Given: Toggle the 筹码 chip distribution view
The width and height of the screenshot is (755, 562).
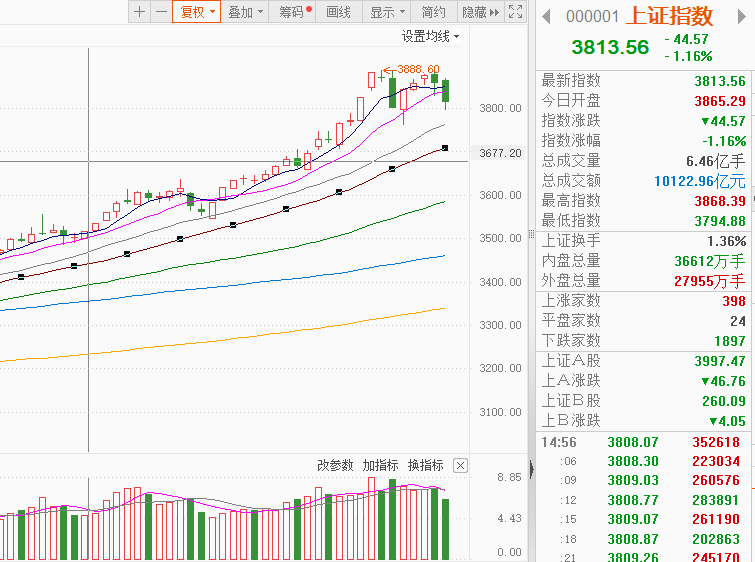Looking at the screenshot, I should coord(295,12).
